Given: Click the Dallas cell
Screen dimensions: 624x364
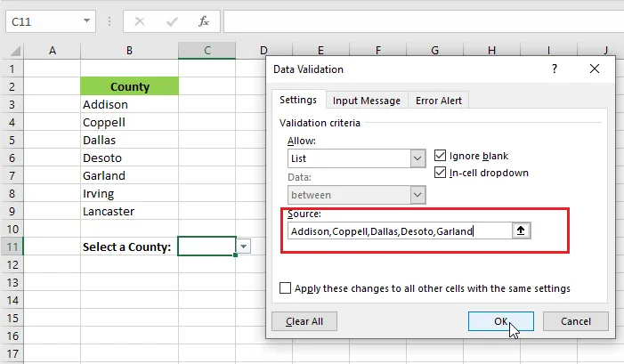Looking at the screenshot, I should tap(129, 140).
